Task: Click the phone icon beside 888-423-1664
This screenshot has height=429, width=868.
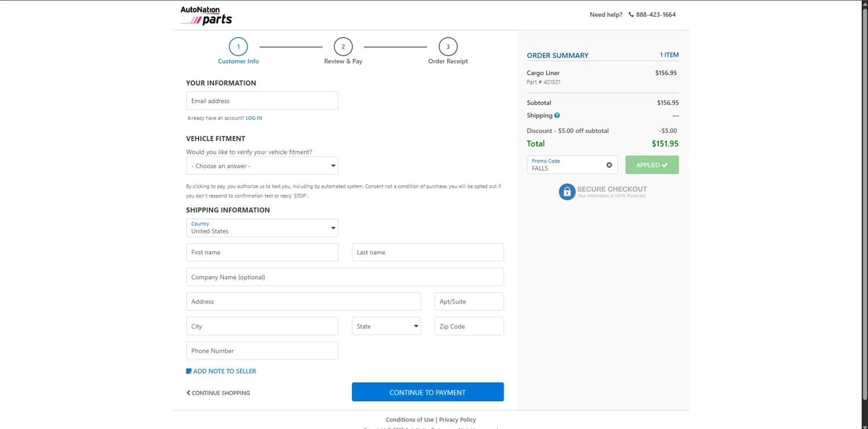Action: click(x=631, y=14)
